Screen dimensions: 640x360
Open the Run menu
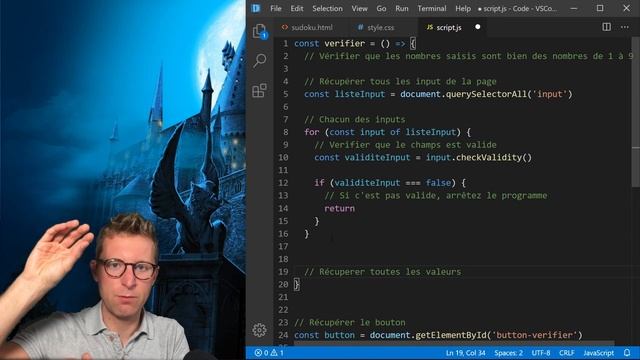coord(402,8)
